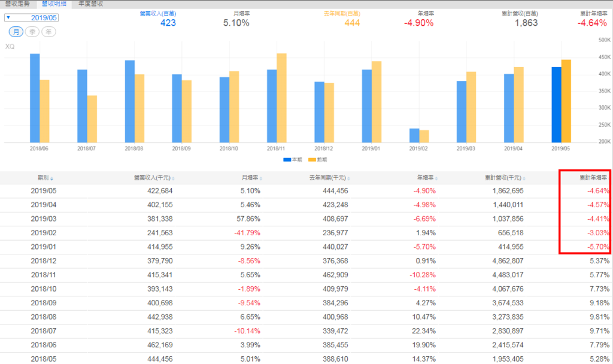Image resolution: width=613 pixels, height=364 pixels.
Task: Select the orange bar for 2018/11
Action: point(281,98)
